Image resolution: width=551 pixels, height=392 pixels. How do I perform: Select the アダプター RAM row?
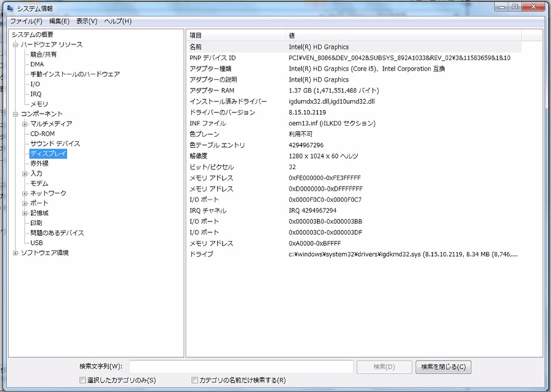tap(354, 91)
